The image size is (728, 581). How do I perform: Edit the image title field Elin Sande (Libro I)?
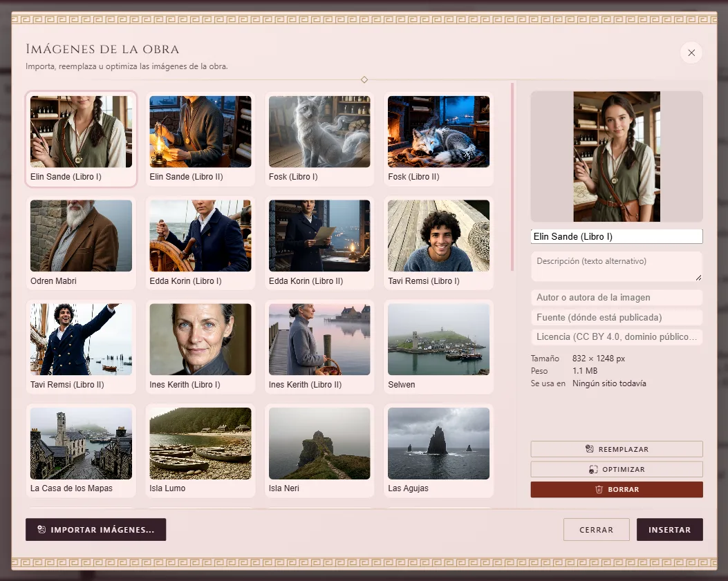pyautogui.click(x=617, y=237)
